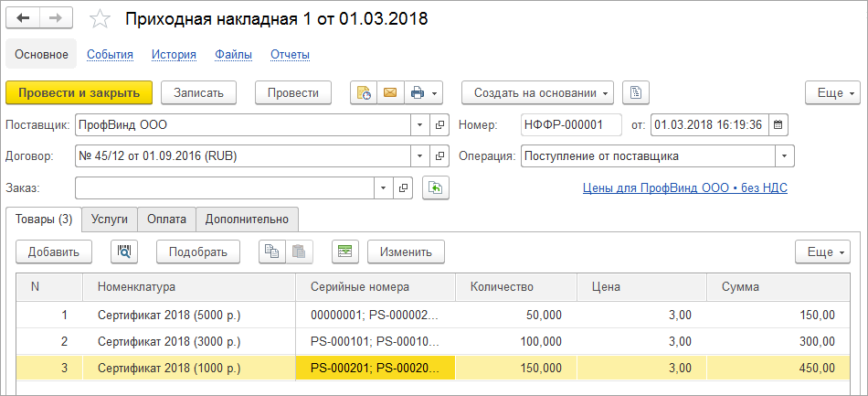Click the favorite star icon
Screen dimensions: 868x396
pos(101,19)
